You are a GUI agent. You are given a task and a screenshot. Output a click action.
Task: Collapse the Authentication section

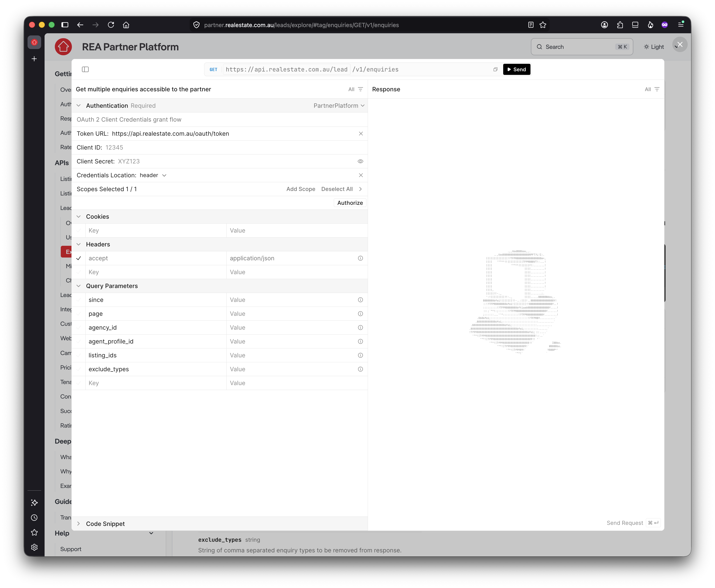coord(78,106)
